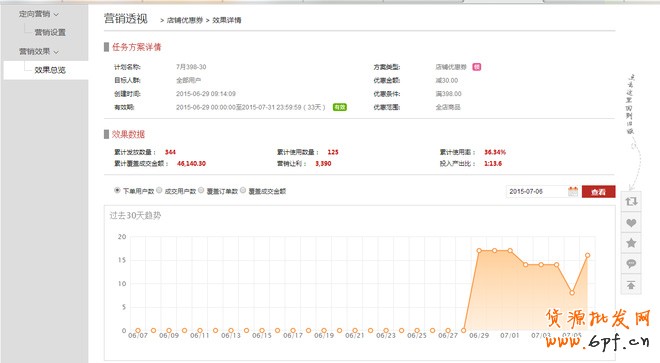Click the chart data point at 06/07

[138, 331]
